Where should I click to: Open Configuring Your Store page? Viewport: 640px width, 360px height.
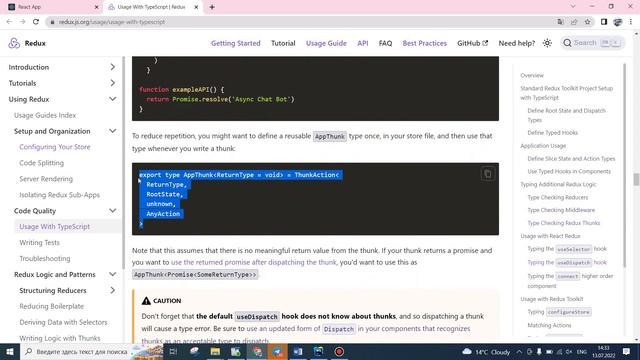pyautogui.click(x=55, y=147)
